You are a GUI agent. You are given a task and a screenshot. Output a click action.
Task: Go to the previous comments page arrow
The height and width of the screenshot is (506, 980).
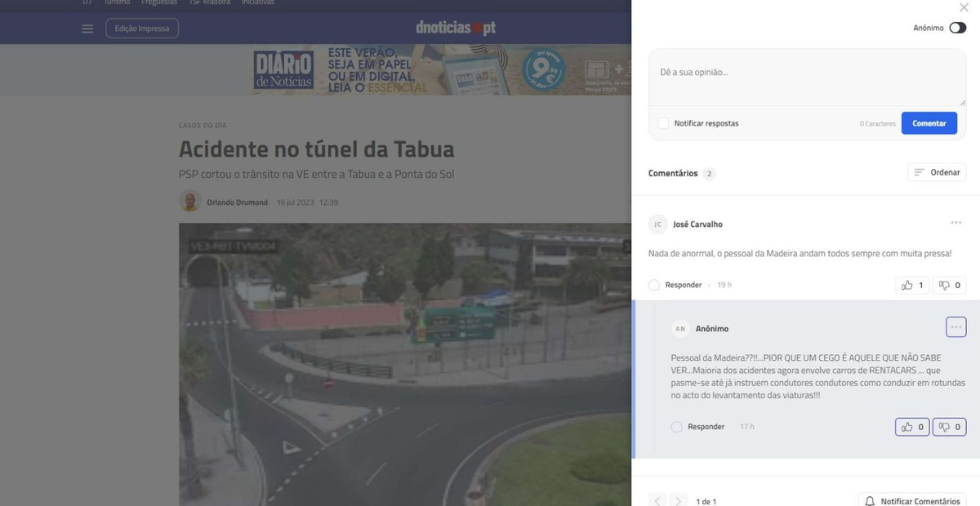[x=657, y=500]
